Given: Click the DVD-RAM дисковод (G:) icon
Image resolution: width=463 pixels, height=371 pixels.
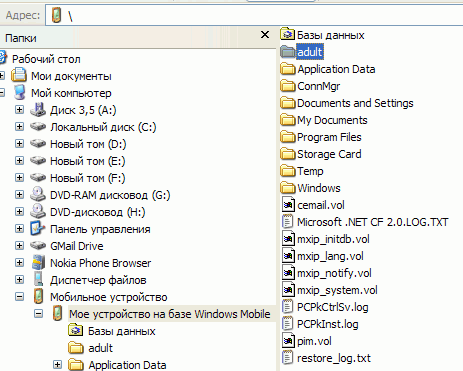Looking at the screenshot, I should pos(38,194).
